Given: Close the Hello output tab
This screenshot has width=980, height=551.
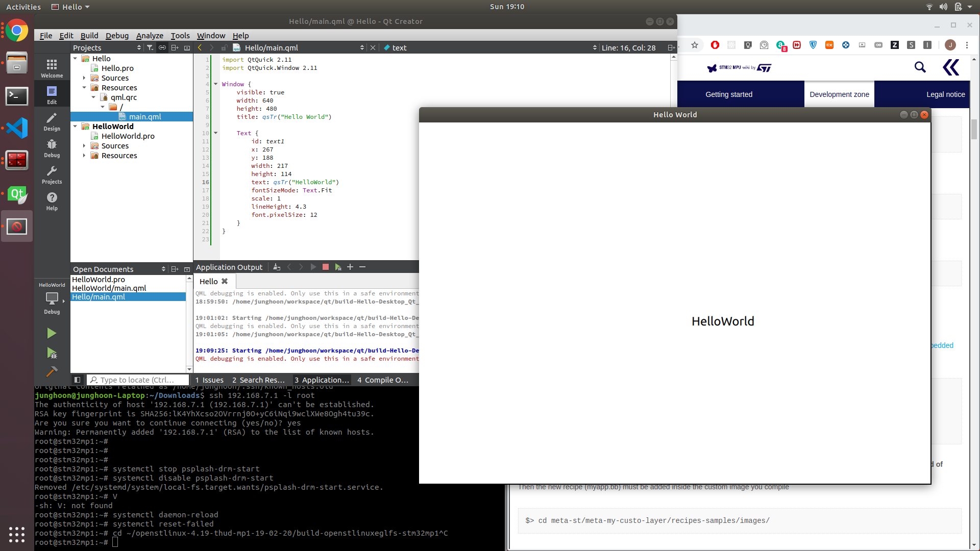Looking at the screenshot, I should click(225, 281).
